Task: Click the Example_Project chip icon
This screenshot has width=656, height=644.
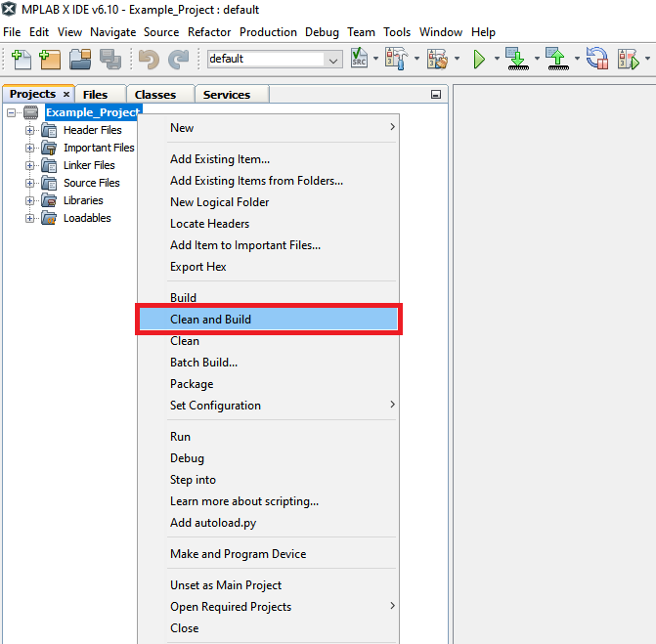Action: [30, 112]
